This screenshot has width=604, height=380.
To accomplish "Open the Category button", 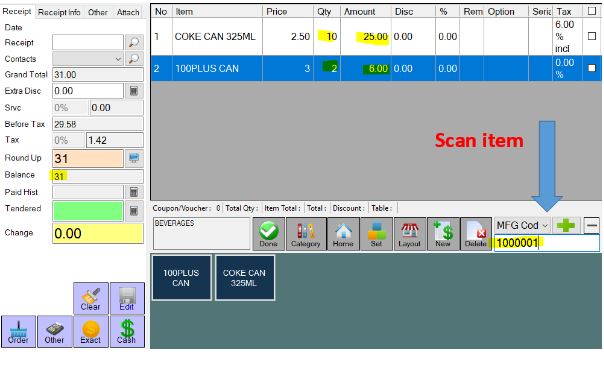I will 305,234.
